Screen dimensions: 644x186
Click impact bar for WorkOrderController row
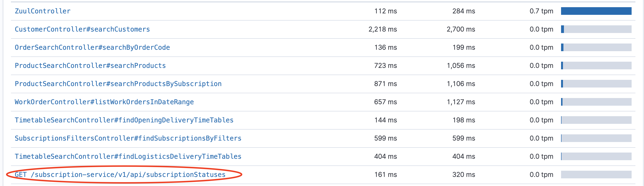596,102
